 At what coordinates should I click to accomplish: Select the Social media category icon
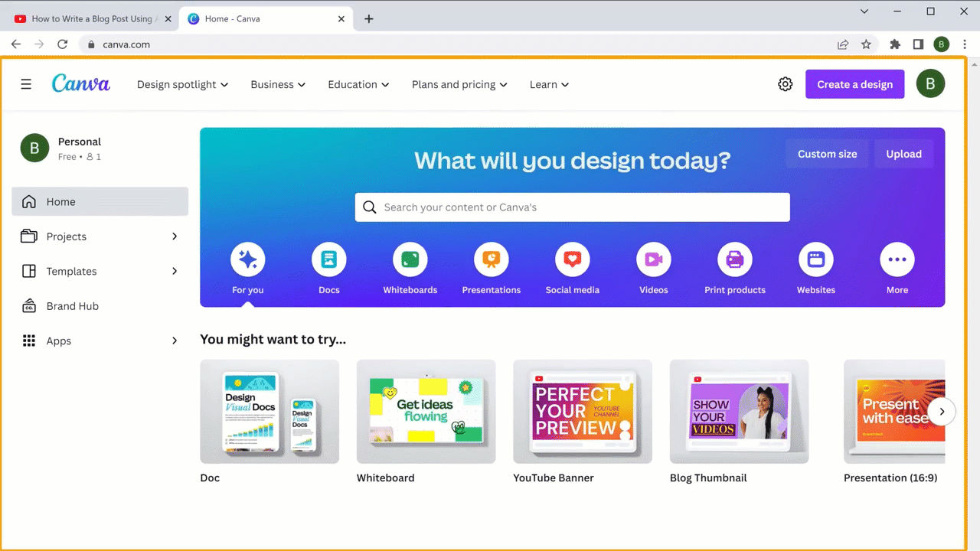coord(573,260)
